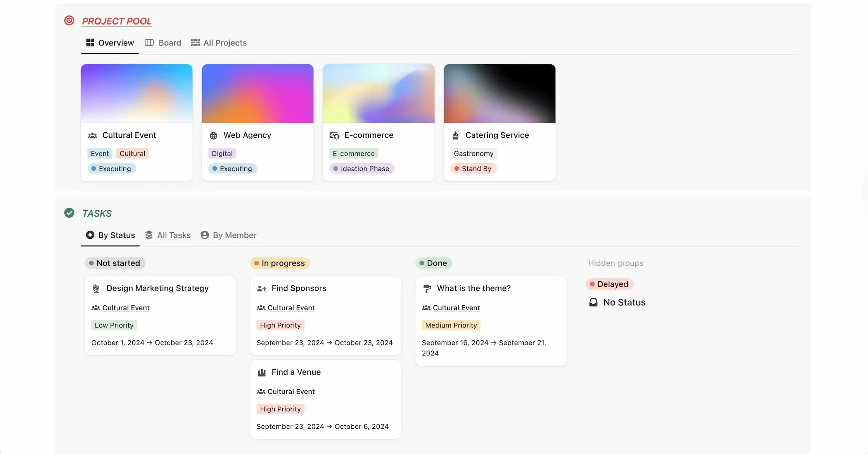Open the Cultural Event gradient cover thumbnail
This screenshot has width=868, height=454.
point(137,94)
